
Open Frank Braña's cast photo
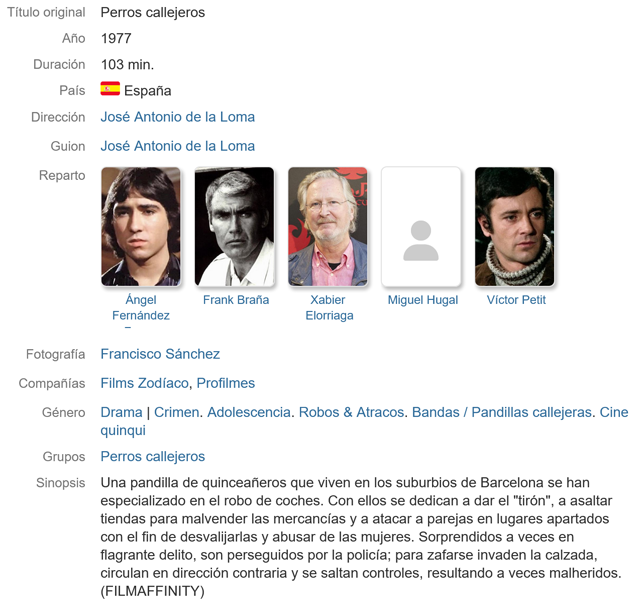[x=234, y=227]
